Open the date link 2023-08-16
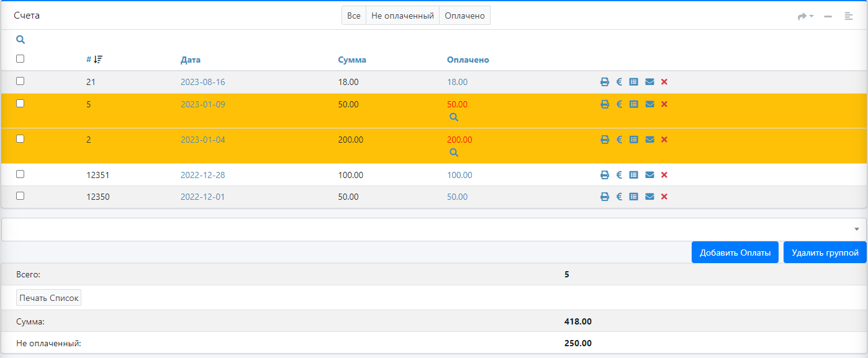868x358 pixels. 203,82
